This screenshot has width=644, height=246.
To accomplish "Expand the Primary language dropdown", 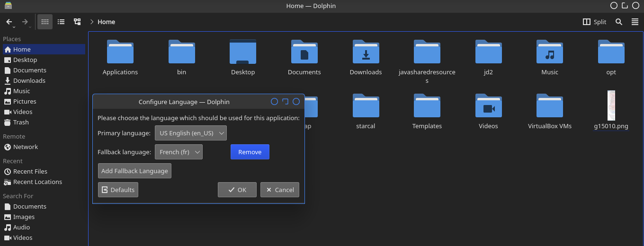I will [x=191, y=133].
